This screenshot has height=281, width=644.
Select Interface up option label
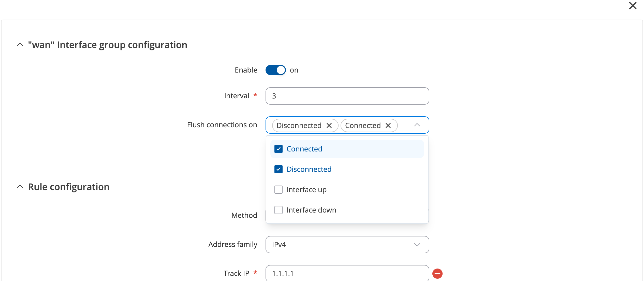click(306, 190)
